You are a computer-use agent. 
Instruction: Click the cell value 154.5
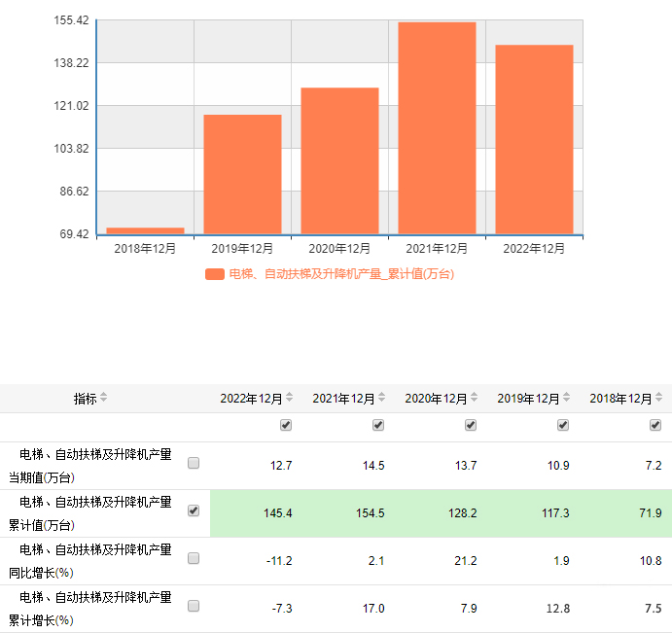click(x=371, y=513)
